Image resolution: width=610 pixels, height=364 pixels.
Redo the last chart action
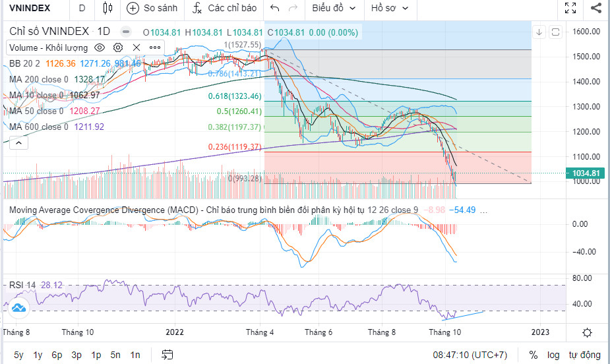[293, 8]
